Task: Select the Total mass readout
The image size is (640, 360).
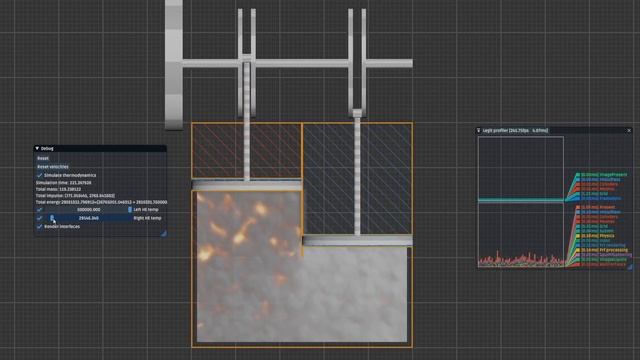Action: coord(58,189)
